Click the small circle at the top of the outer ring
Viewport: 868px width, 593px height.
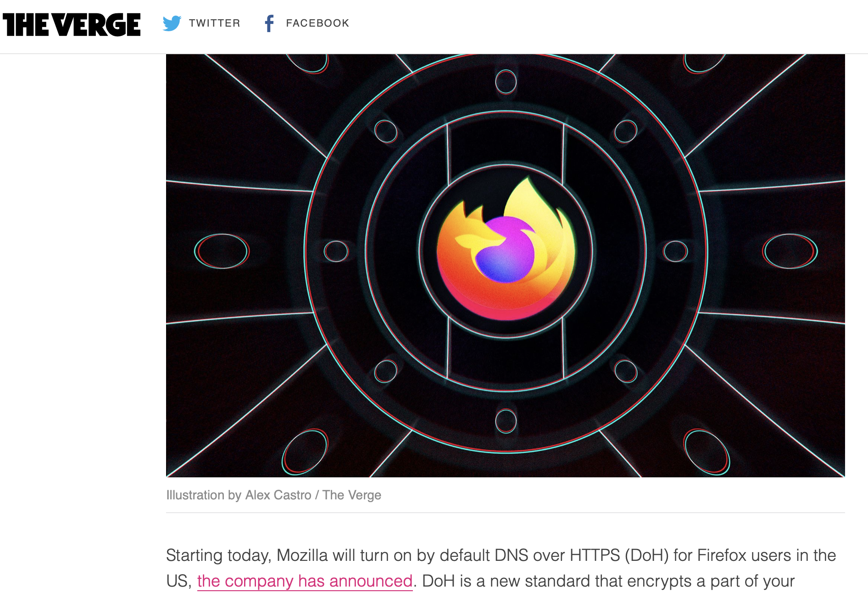506,82
